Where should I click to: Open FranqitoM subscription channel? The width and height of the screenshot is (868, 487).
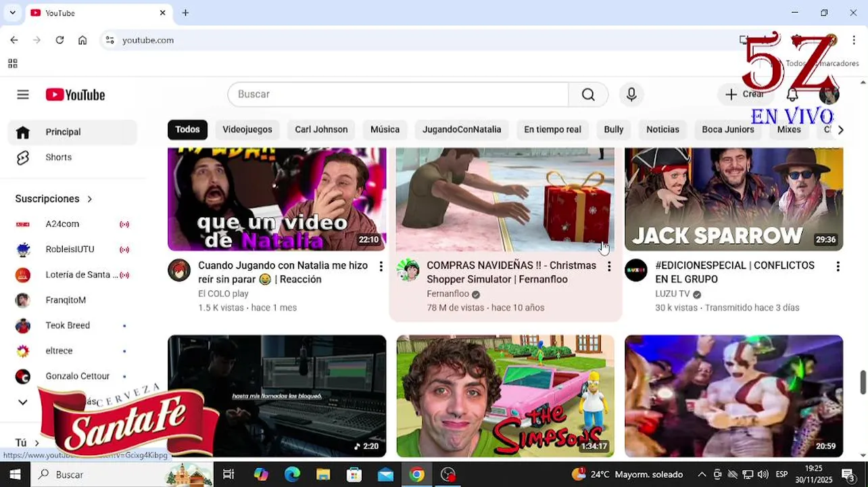tap(72, 300)
